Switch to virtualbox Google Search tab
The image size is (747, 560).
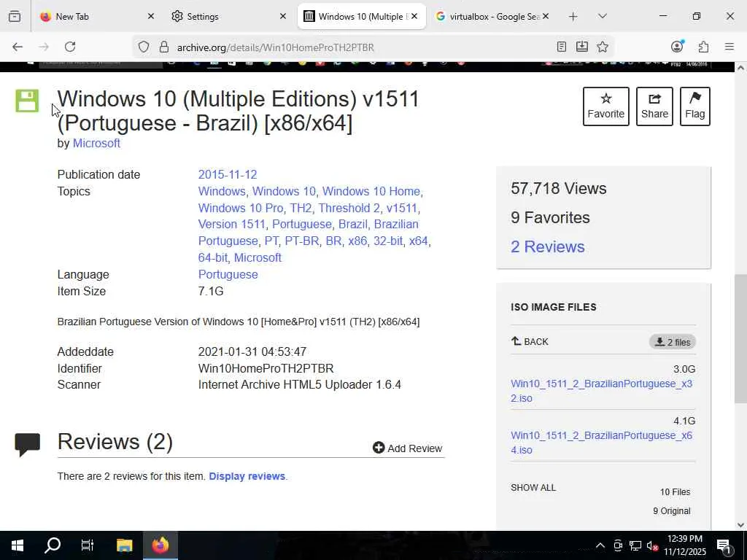click(492, 16)
